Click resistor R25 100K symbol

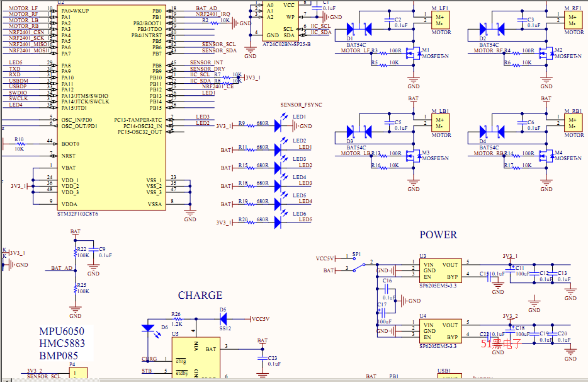(76, 288)
